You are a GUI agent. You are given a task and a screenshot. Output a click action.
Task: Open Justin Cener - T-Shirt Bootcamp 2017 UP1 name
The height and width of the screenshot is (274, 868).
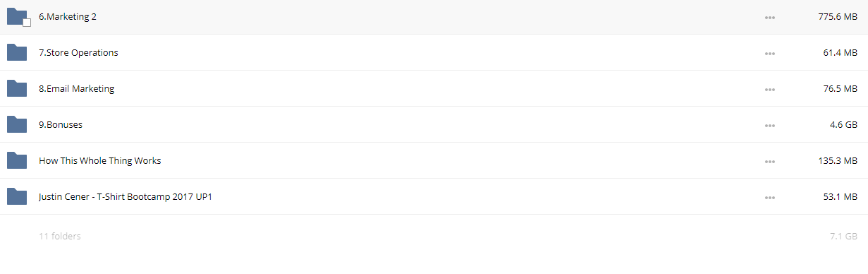126,197
